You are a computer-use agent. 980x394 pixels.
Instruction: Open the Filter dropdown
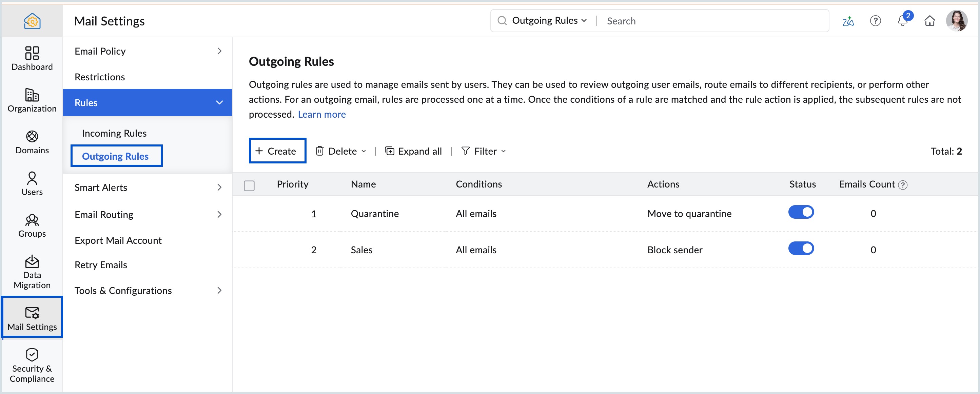pyautogui.click(x=484, y=151)
